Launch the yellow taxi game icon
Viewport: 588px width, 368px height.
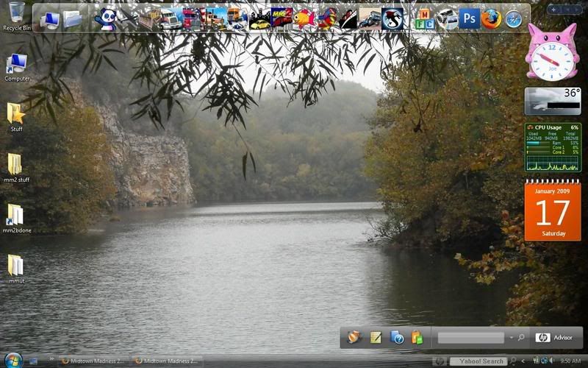(x=260, y=19)
